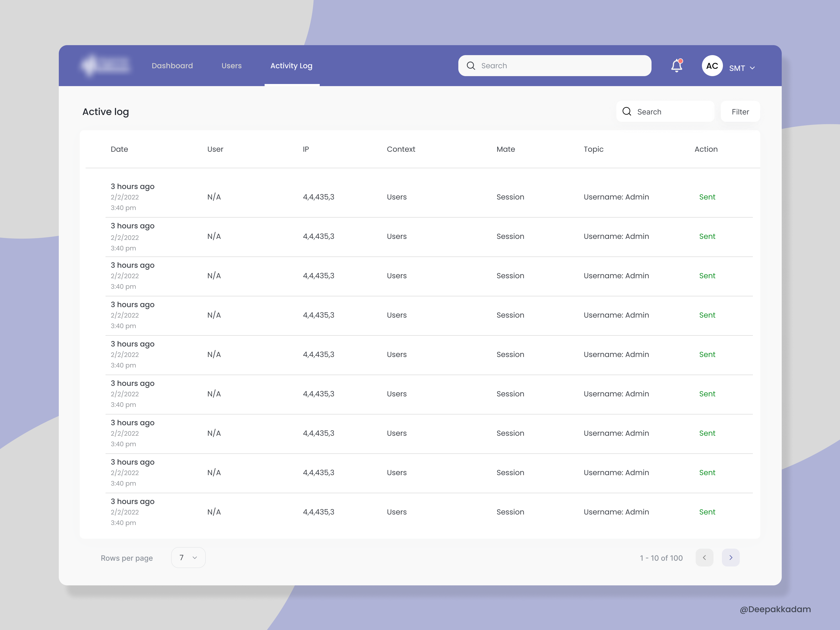Click the notification bell icon
Viewport: 840px width, 630px height.
click(x=676, y=66)
